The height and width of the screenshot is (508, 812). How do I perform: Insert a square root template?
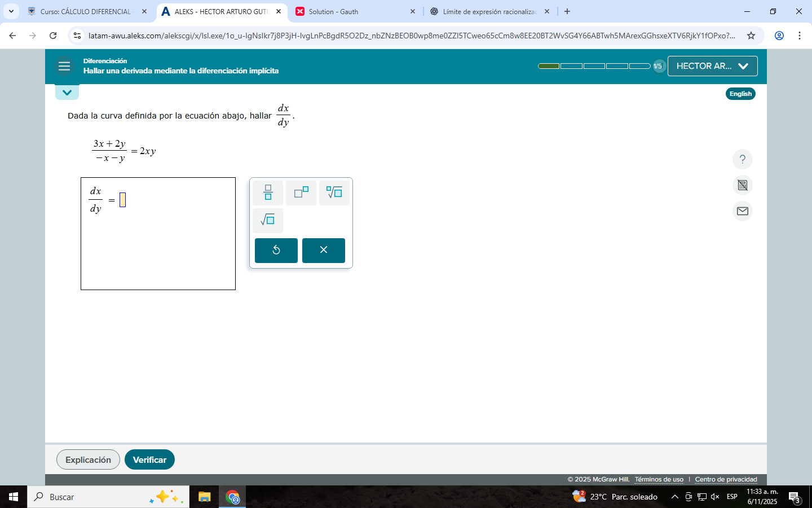pos(268,220)
